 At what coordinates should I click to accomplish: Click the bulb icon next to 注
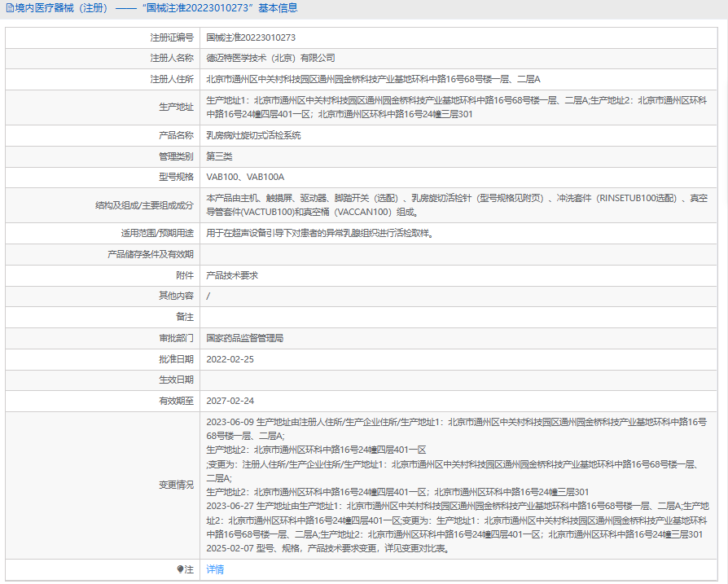click(x=180, y=569)
